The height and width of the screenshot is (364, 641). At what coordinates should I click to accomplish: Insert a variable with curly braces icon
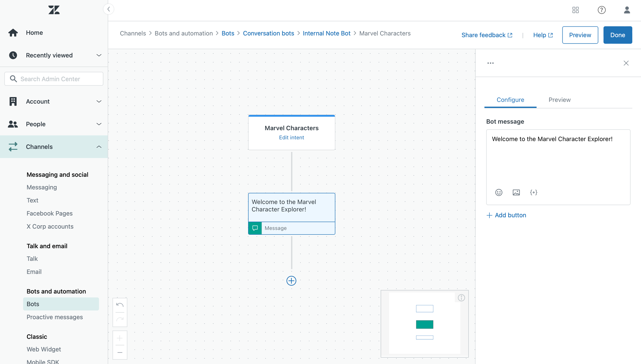(x=534, y=192)
